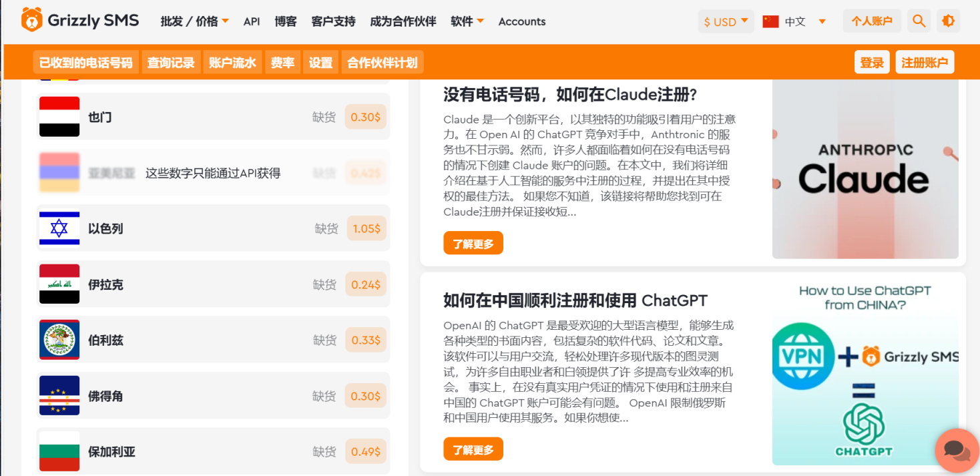Click the Israel flag icon

(x=59, y=228)
